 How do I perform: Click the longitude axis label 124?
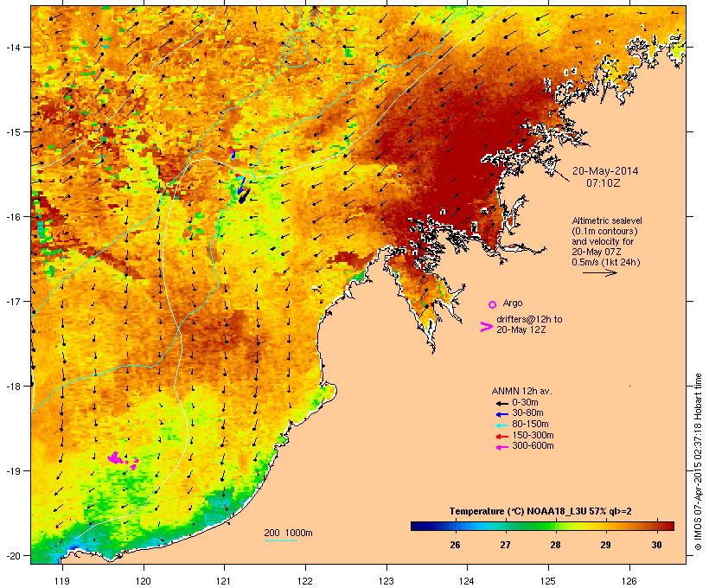tap(467, 581)
